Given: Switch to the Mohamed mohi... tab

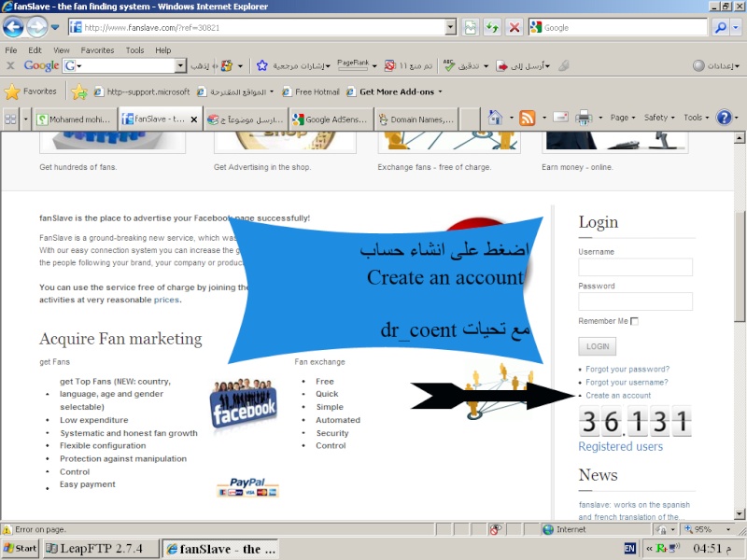Looking at the screenshot, I should (76, 119).
